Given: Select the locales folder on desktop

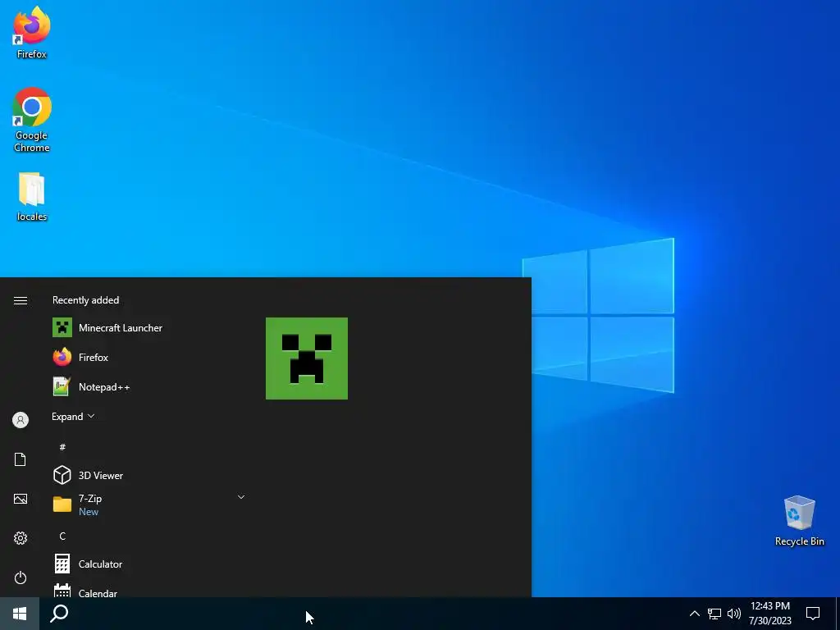Looking at the screenshot, I should [32, 197].
